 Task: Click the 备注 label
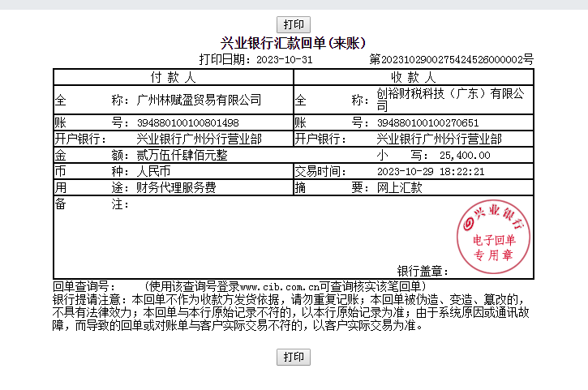[92, 204]
